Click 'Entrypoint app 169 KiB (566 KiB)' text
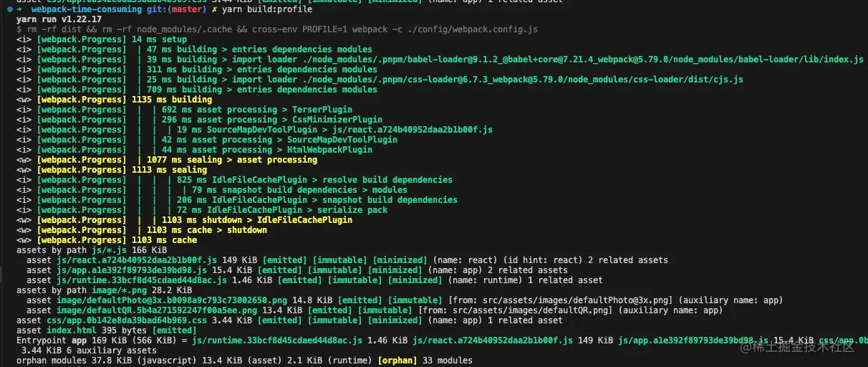 [x=97, y=340]
